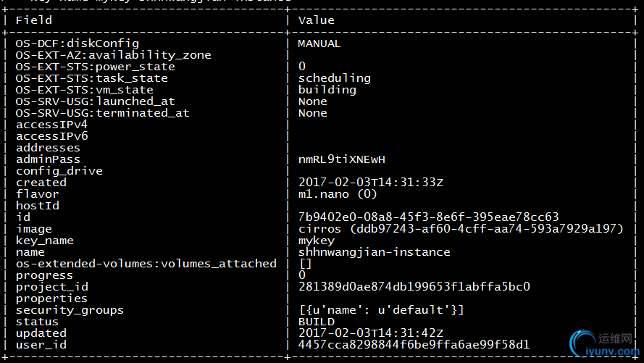Click the instance id 7b9402e0 value
644x363 pixels.
coord(428,217)
